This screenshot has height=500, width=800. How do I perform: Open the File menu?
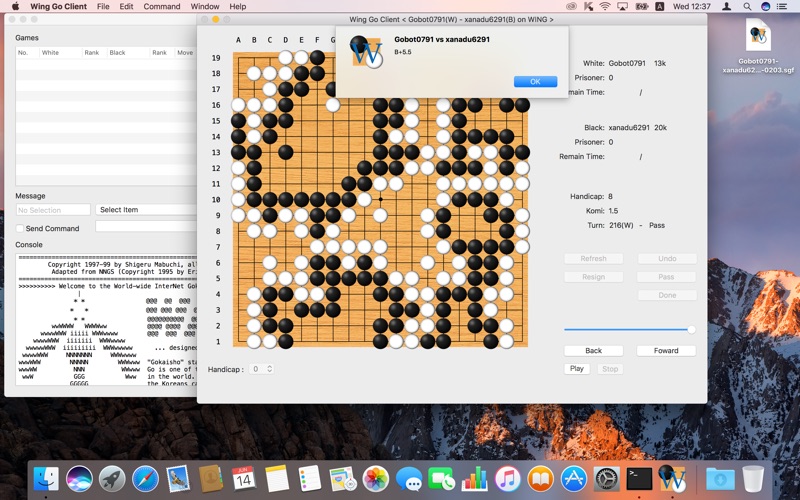point(103,7)
